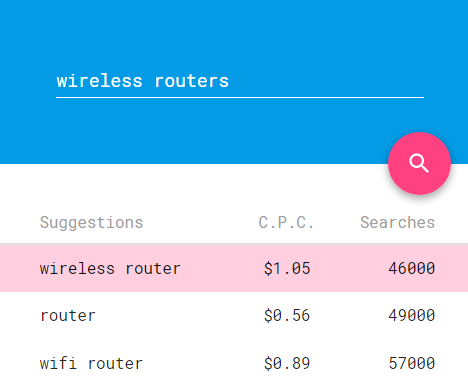Image resolution: width=468 pixels, height=380 pixels.
Task: Focus the 'wireless routers' search field
Action: point(240,81)
